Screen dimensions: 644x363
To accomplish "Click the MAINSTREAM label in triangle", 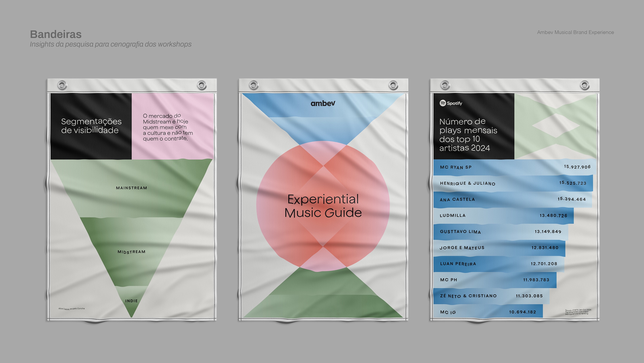I will point(132,188).
